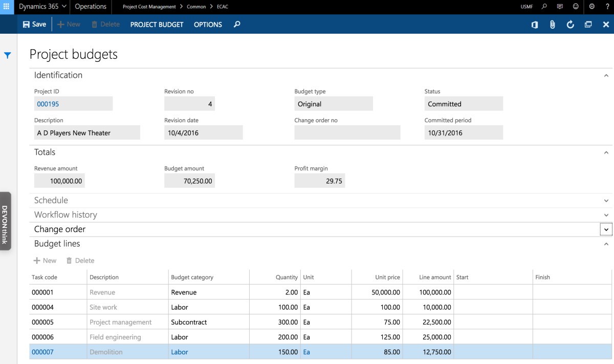Delete the selected budget line
614x364 pixels.
coord(80,260)
